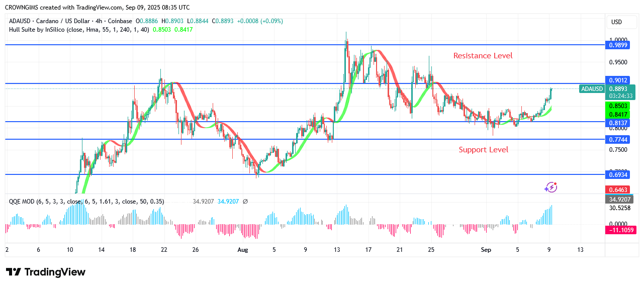Click the CROWNGIMS created with TradingView.com header text
Image resolution: width=644 pixels, height=287 pixels.
click(x=98, y=8)
